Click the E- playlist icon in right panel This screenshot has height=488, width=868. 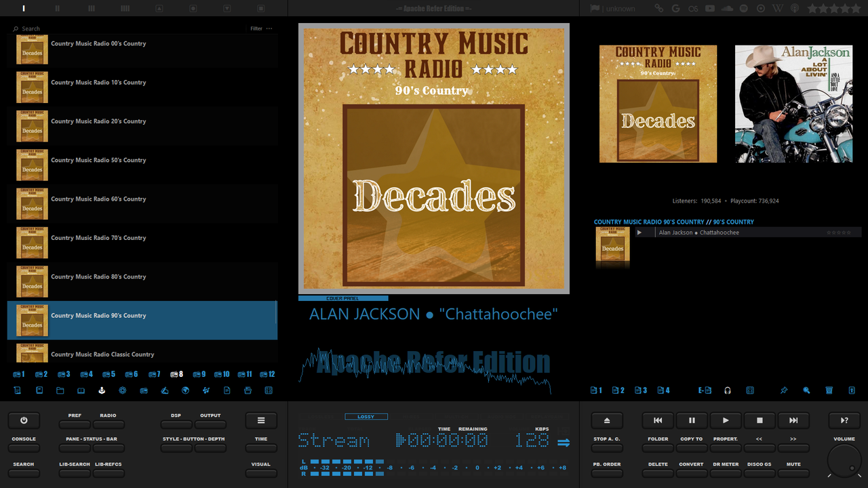[x=705, y=390]
